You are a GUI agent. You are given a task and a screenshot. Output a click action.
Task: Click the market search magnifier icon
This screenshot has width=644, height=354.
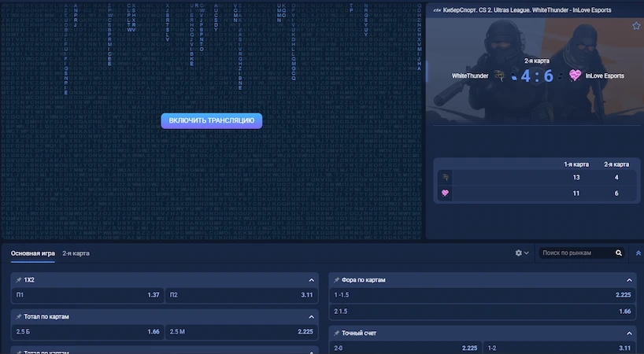(619, 253)
